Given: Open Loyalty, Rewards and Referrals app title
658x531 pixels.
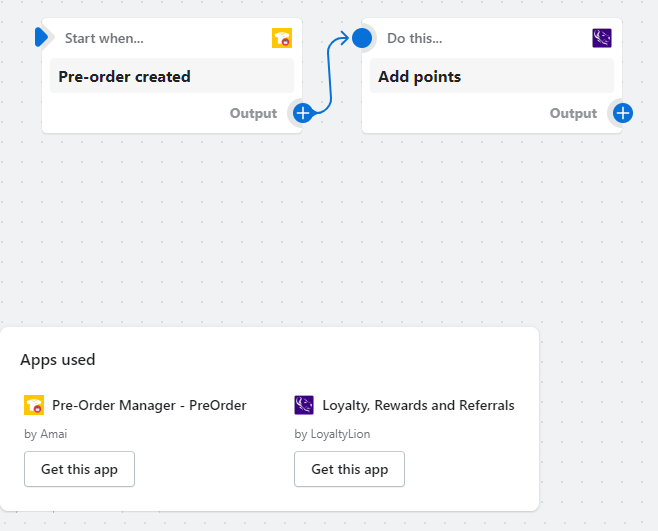Looking at the screenshot, I should [x=418, y=405].
